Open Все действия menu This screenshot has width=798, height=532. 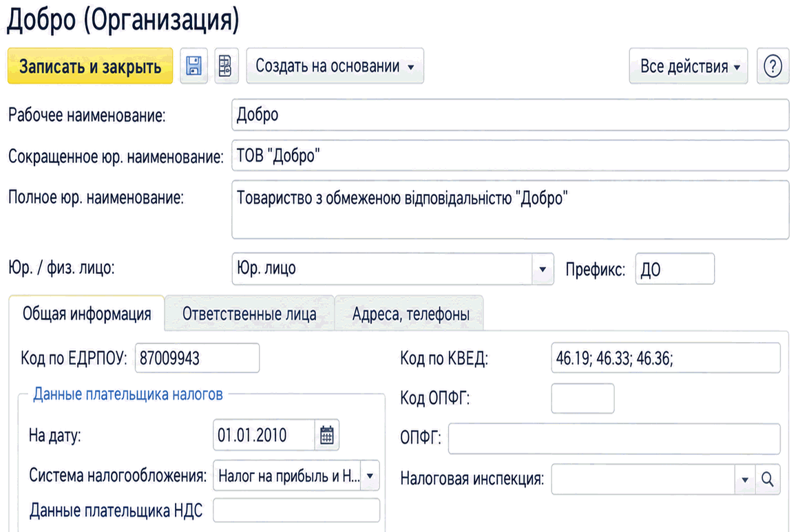coord(689,66)
